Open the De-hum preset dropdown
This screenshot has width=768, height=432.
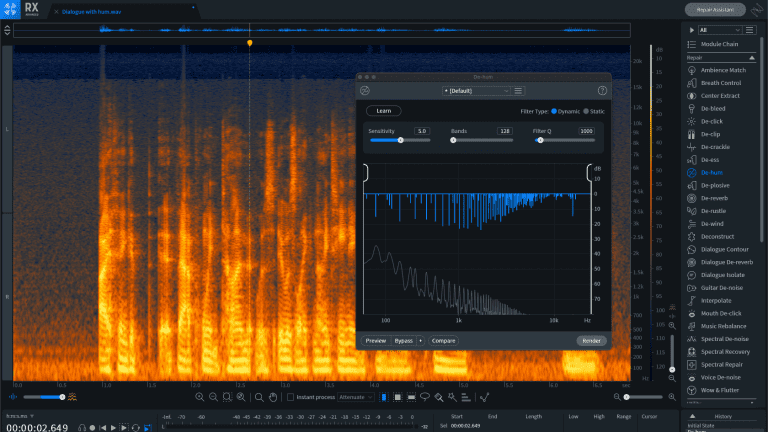coord(476,91)
